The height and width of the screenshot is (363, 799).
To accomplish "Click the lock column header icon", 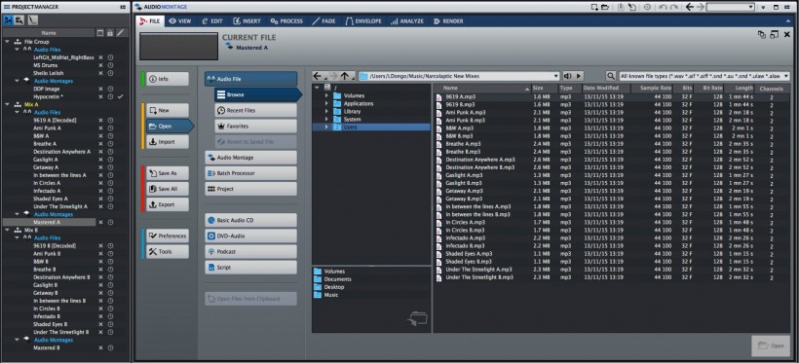I will (x=110, y=33).
